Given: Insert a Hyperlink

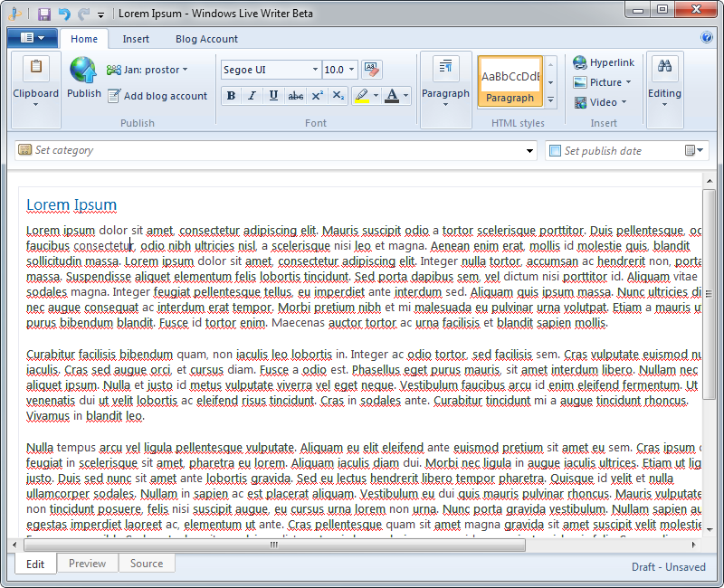Looking at the screenshot, I should [603, 62].
